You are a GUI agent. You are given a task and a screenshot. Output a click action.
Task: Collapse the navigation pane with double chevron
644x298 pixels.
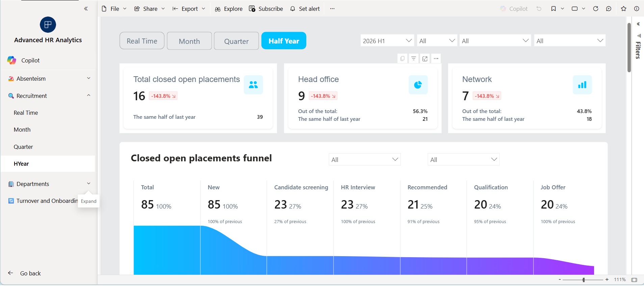(x=86, y=9)
